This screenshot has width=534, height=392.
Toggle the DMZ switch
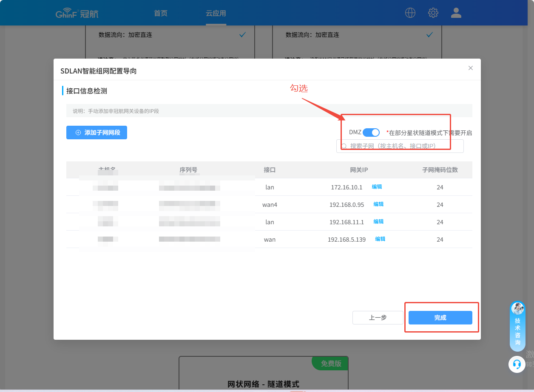371,133
